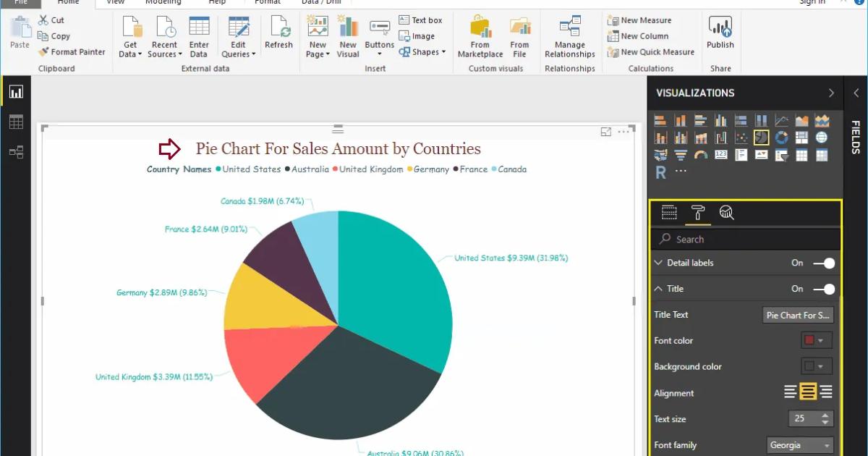The image size is (868, 456).
Task: Switch to the View ribbon tab
Action: click(x=115, y=2)
